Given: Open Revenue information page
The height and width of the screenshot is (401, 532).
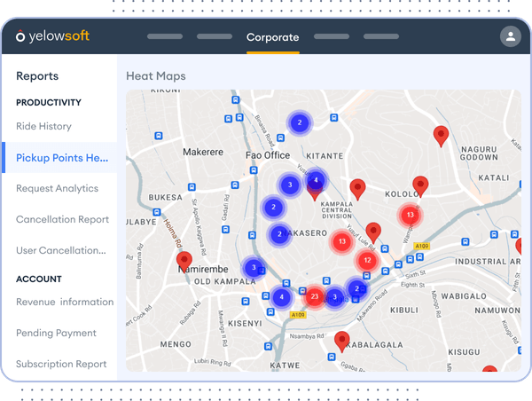Looking at the screenshot, I should tap(65, 302).
